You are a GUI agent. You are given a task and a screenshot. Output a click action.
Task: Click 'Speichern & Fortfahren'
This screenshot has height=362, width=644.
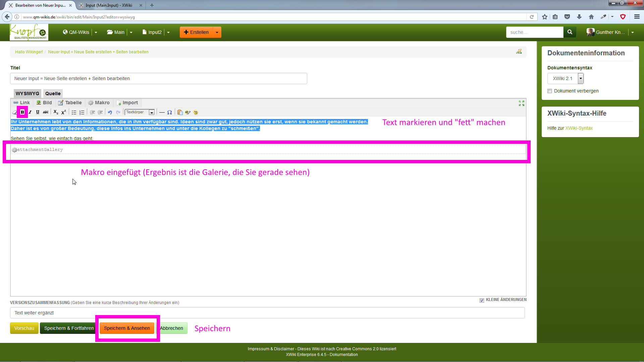69,328
